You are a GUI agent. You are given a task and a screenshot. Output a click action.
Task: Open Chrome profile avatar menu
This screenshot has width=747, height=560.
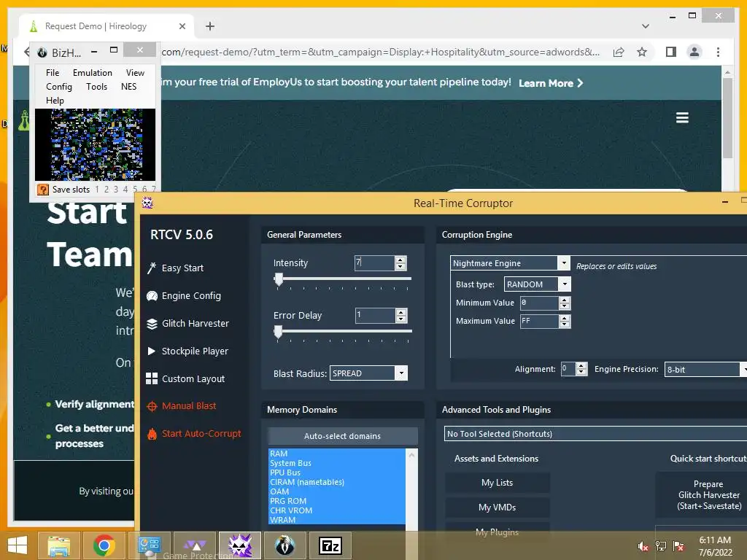pyautogui.click(x=694, y=52)
